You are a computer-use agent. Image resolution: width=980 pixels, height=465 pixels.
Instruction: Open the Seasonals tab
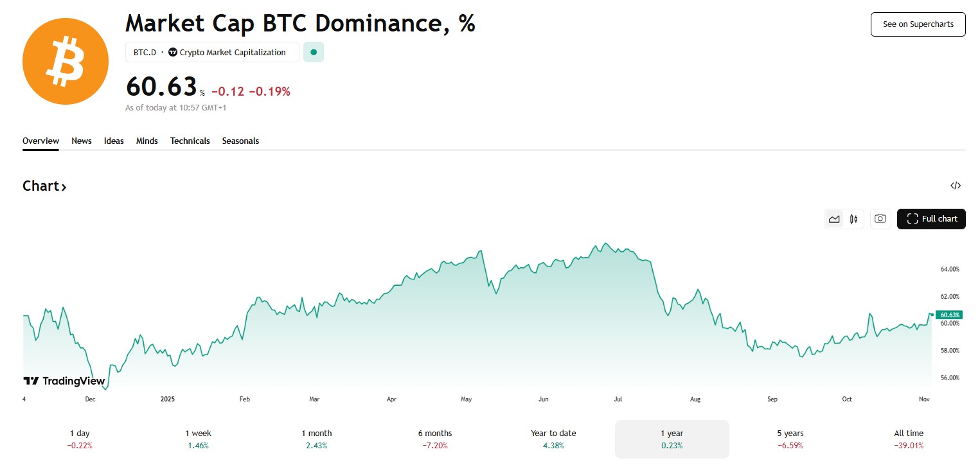tap(240, 141)
